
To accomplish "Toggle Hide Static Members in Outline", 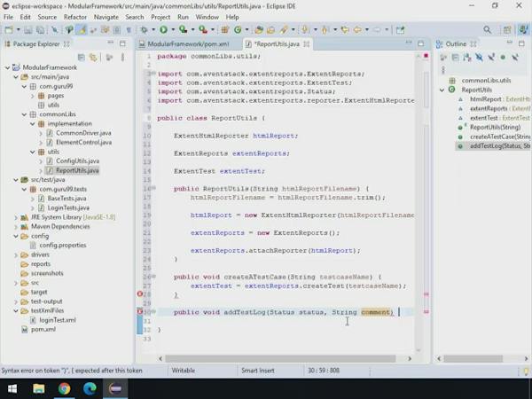I will [491, 58].
